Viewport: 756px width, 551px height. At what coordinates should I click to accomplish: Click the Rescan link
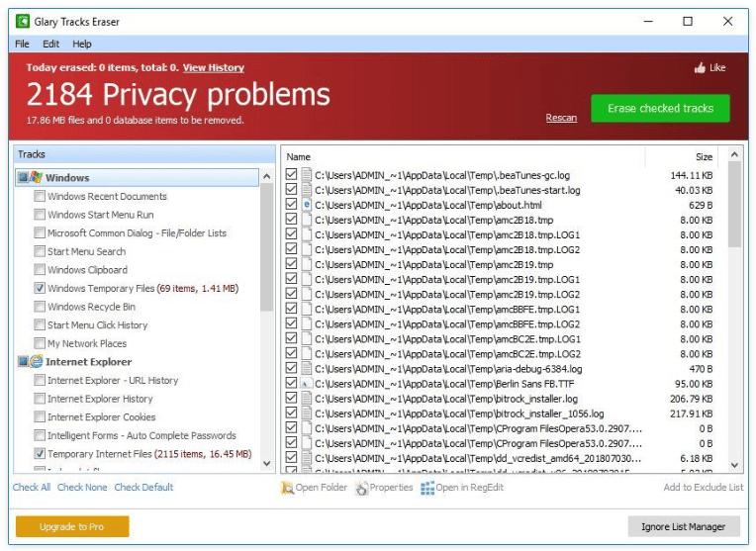coord(561,118)
